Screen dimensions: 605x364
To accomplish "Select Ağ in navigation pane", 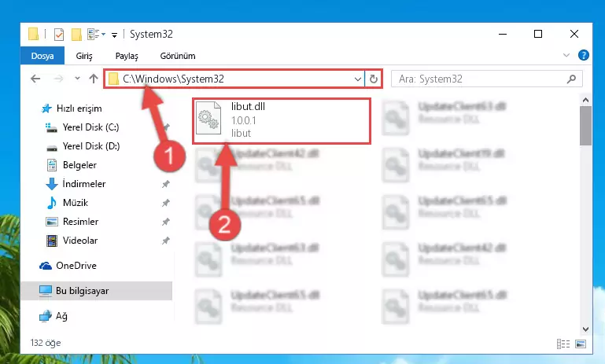I will (x=53, y=316).
